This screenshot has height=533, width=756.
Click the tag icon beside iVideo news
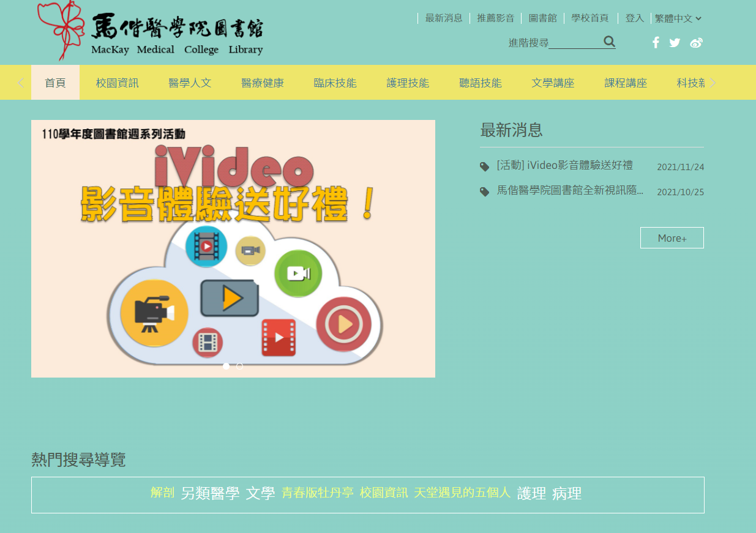tap(485, 166)
